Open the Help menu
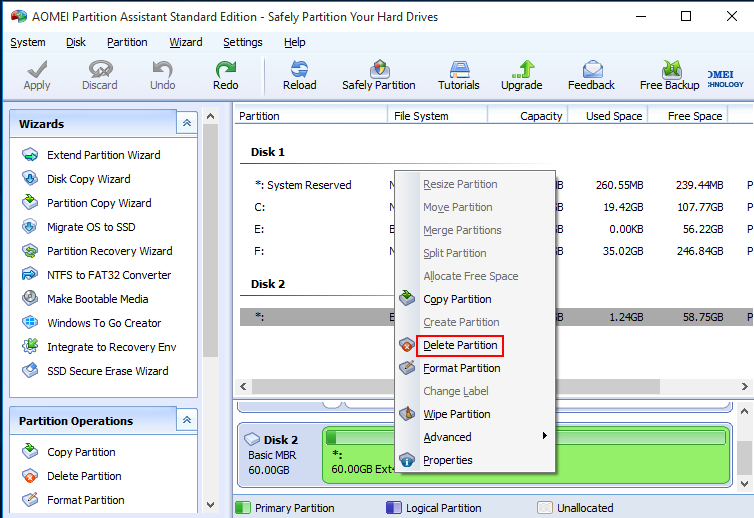Screen dimensions: 754x518 coord(295,42)
